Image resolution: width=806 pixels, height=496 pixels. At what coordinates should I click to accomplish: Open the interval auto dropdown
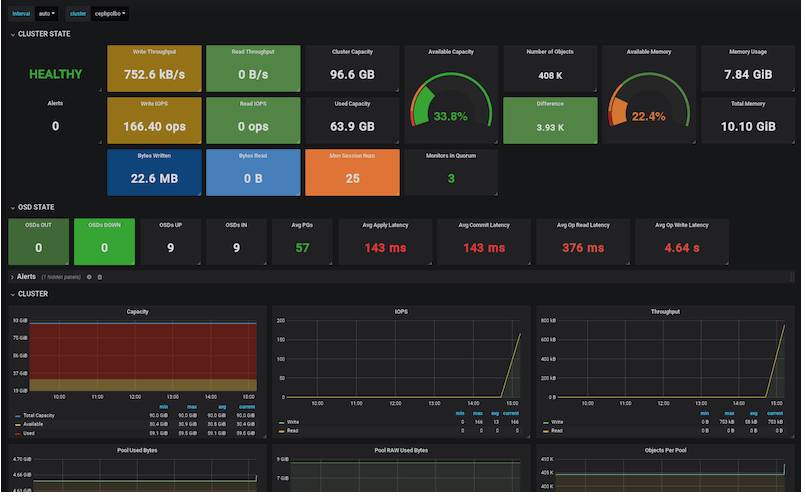click(46, 14)
